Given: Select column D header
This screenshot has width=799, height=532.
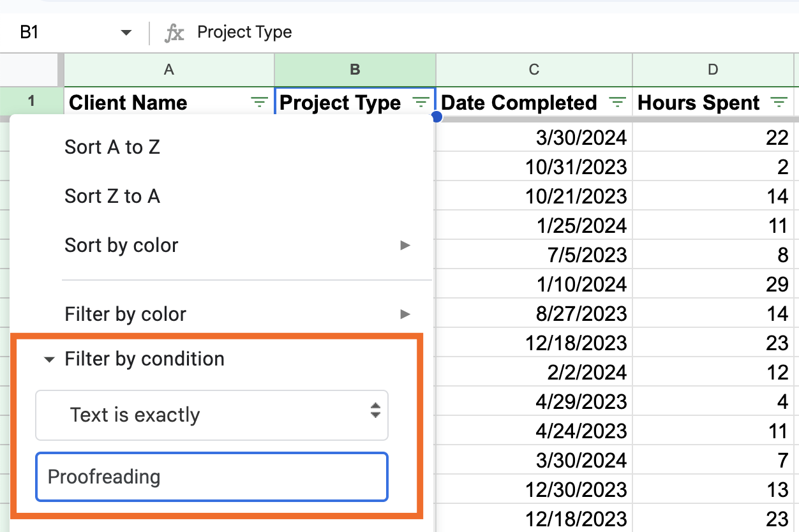Looking at the screenshot, I should [x=713, y=70].
